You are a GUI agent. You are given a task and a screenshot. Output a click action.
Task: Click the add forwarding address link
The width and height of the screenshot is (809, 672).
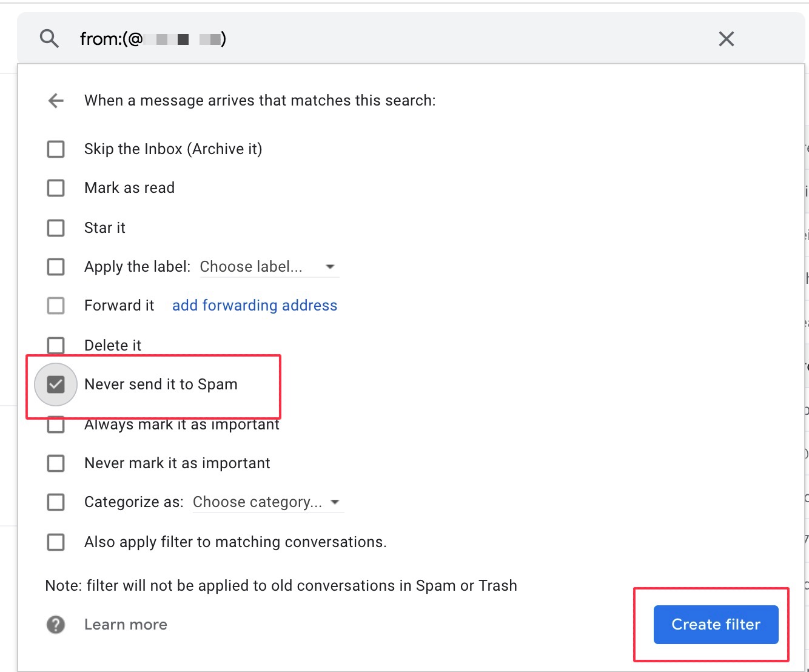tap(254, 305)
